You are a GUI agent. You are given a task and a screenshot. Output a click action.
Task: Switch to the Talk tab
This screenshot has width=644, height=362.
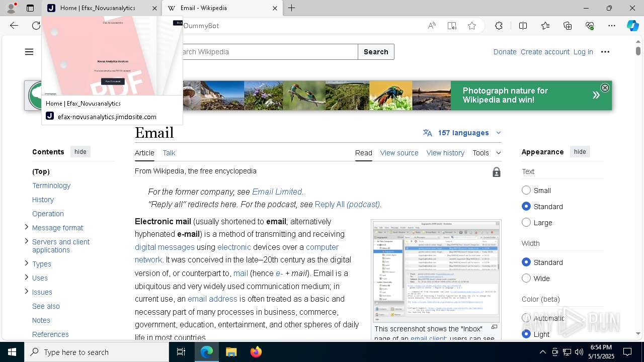[x=169, y=153]
